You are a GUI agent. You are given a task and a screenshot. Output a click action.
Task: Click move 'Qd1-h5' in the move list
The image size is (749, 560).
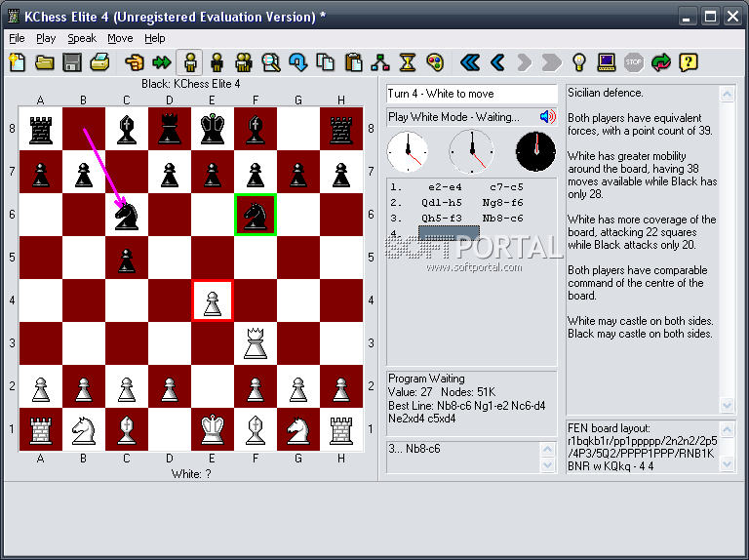tap(442, 203)
